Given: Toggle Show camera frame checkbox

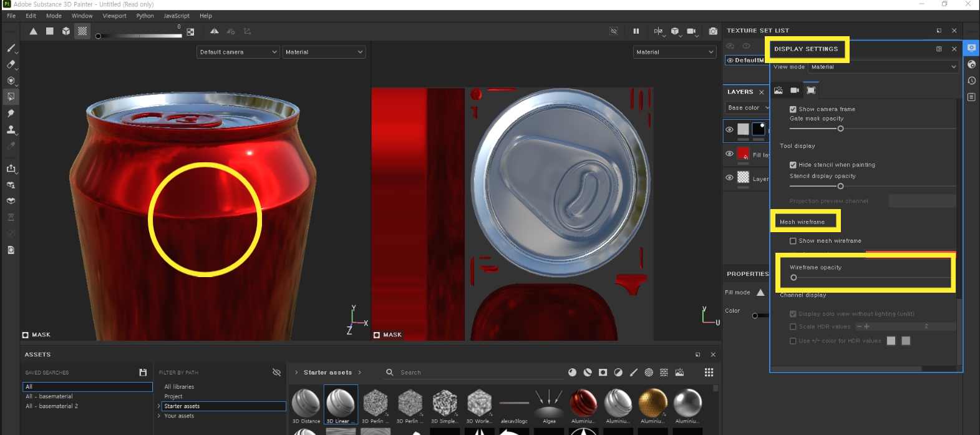Looking at the screenshot, I should tap(793, 109).
